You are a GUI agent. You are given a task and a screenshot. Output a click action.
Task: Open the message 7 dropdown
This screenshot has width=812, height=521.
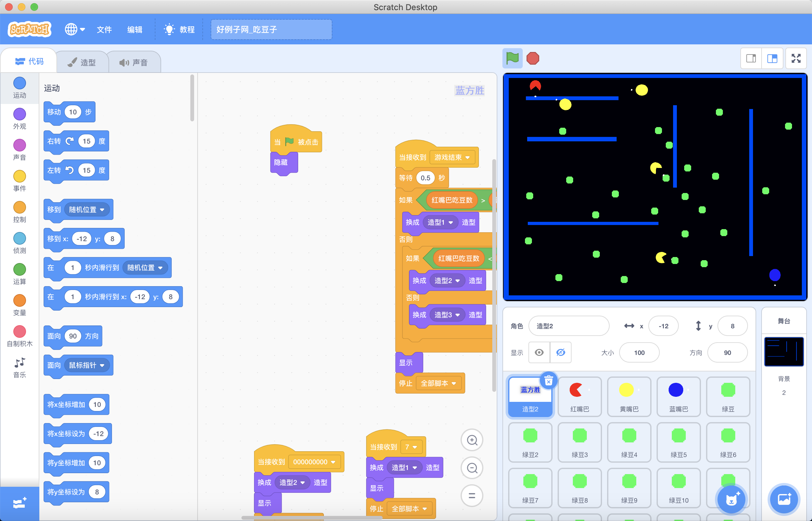(411, 447)
